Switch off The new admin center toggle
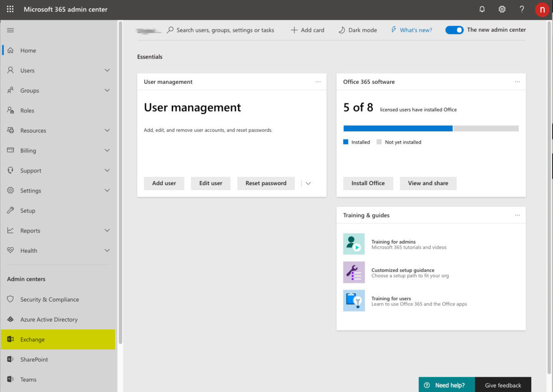 click(454, 29)
